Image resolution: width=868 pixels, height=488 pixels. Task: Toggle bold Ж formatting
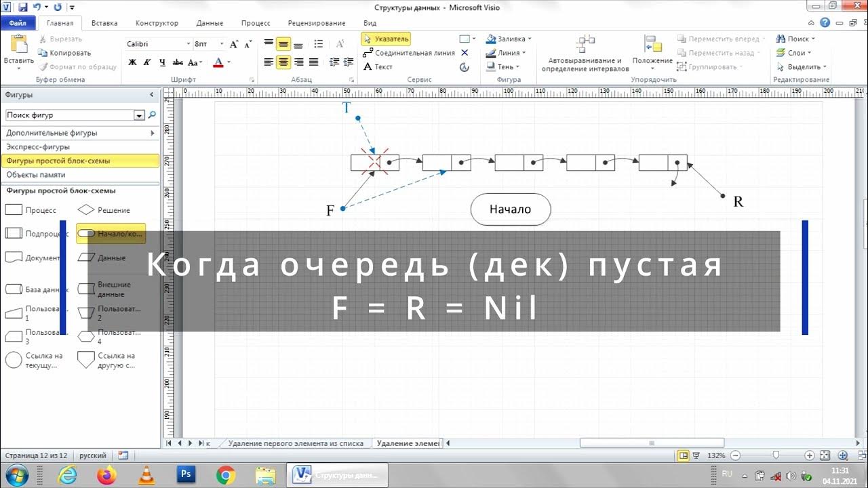coord(132,62)
